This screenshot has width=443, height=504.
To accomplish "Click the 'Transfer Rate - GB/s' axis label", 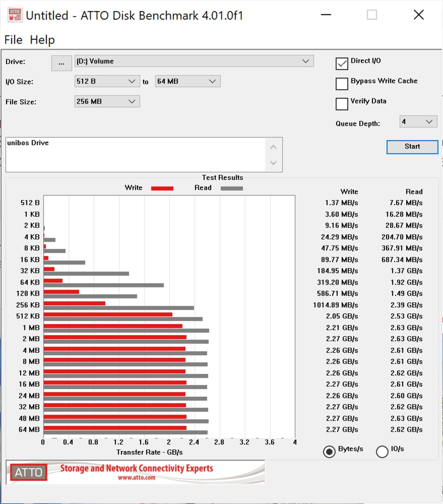I will [150, 452].
